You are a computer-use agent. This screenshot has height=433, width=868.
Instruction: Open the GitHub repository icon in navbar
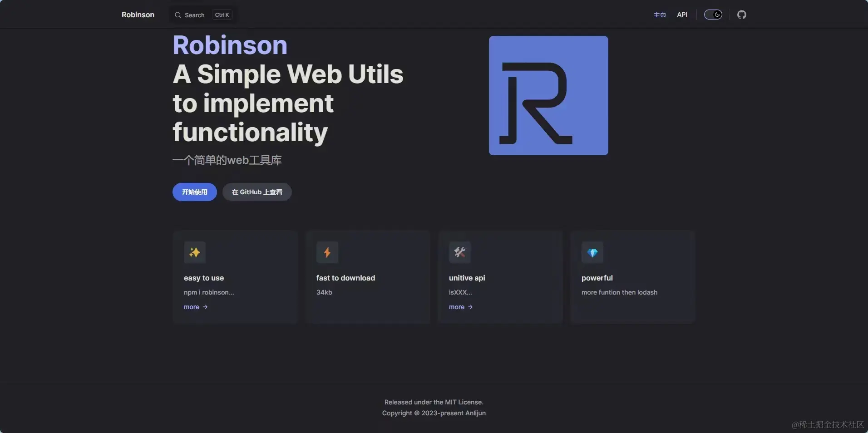pyautogui.click(x=742, y=15)
